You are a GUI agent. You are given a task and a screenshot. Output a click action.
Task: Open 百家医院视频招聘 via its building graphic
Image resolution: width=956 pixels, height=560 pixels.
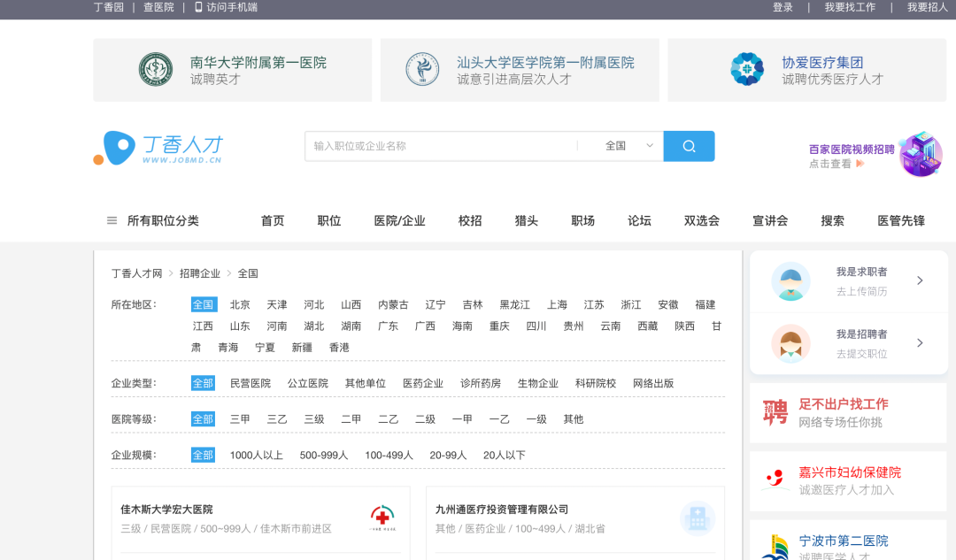pyautogui.click(x=919, y=154)
